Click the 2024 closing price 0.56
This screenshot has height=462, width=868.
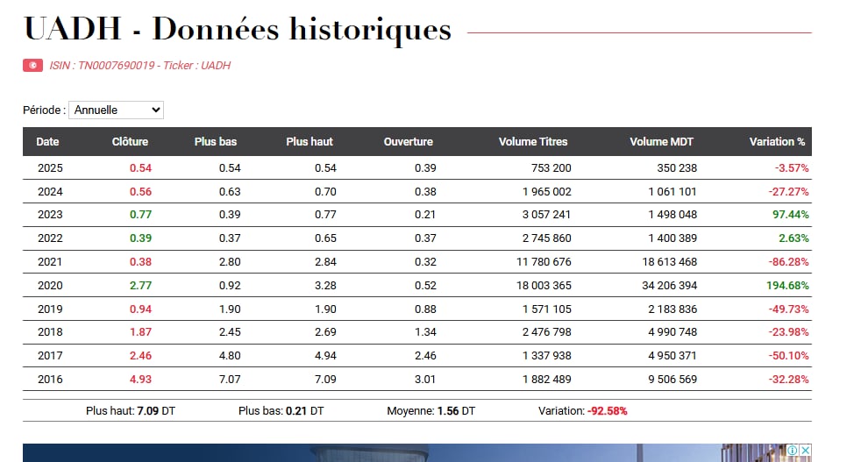140,192
